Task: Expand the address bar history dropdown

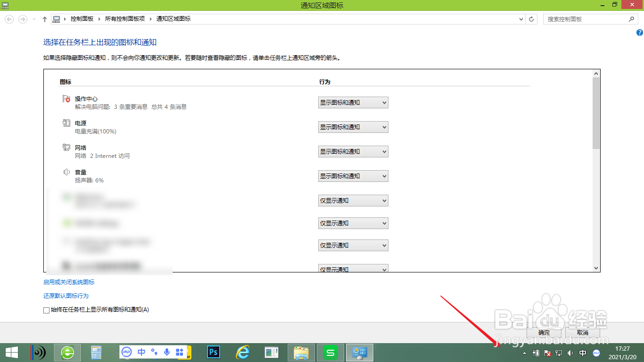Action: [x=521, y=19]
